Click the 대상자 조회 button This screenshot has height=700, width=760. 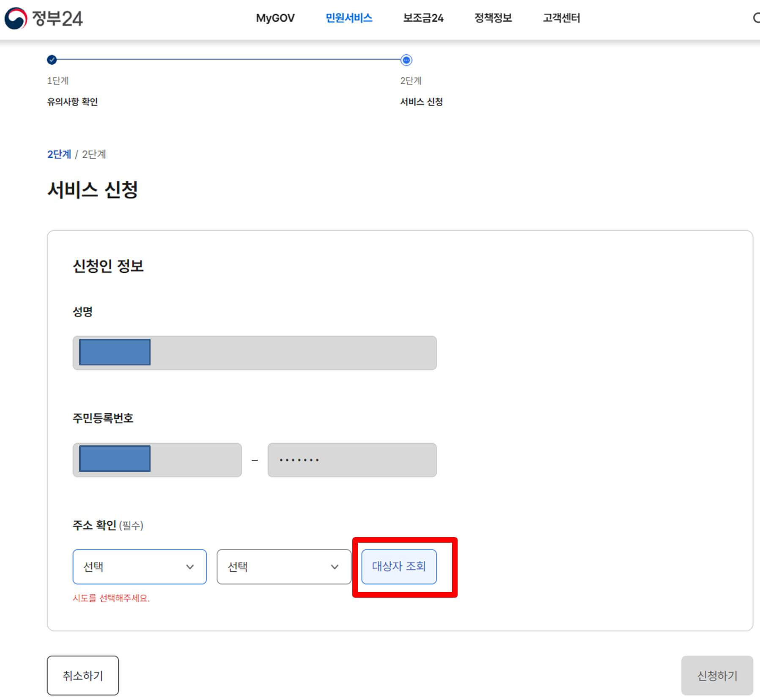click(x=398, y=567)
